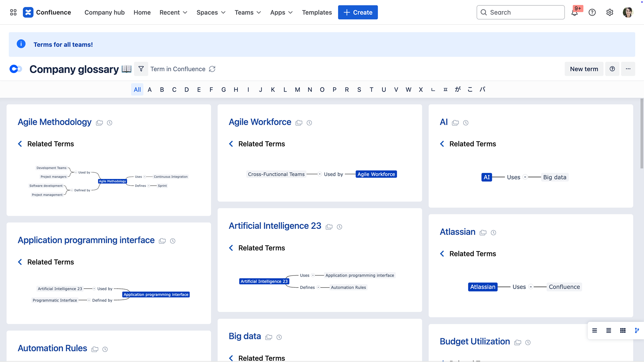Open the help question mark icon in top bar
644x362 pixels.
click(592, 12)
